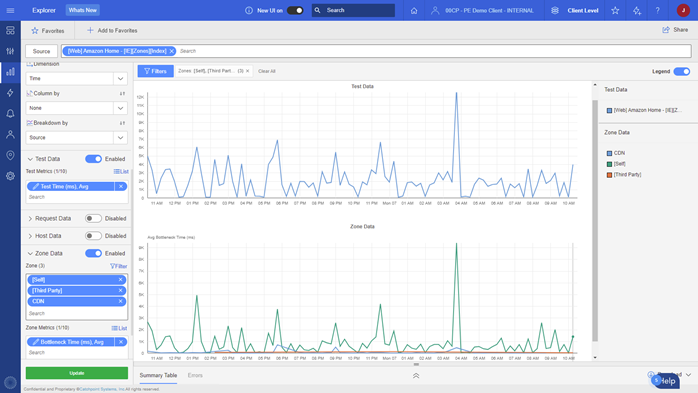Open the hamburger navigation menu

(x=10, y=10)
